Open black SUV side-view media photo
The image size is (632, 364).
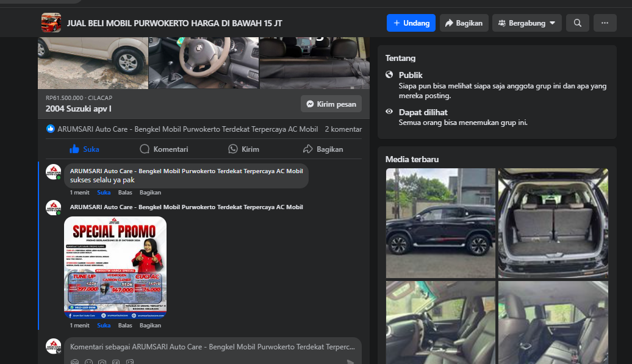[440, 223]
